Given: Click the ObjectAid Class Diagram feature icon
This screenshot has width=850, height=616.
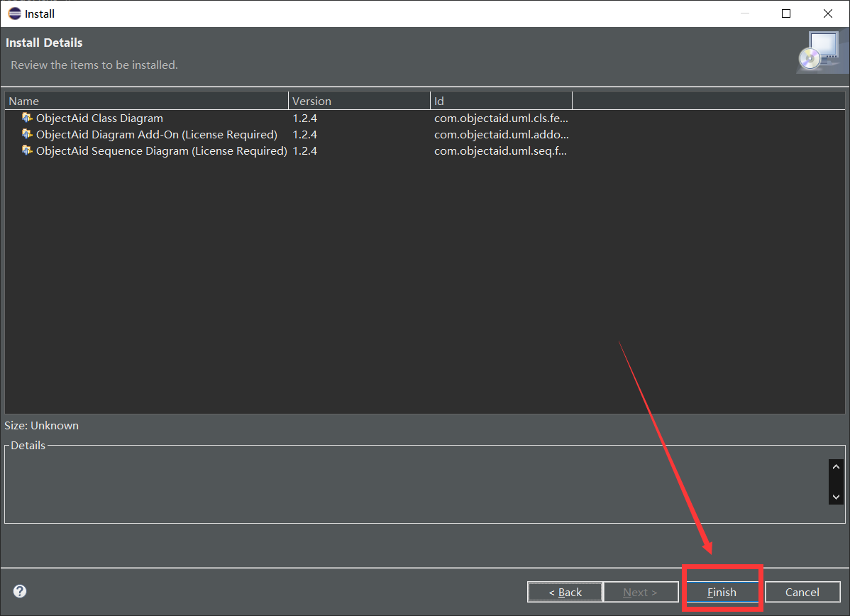Looking at the screenshot, I should (x=26, y=118).
